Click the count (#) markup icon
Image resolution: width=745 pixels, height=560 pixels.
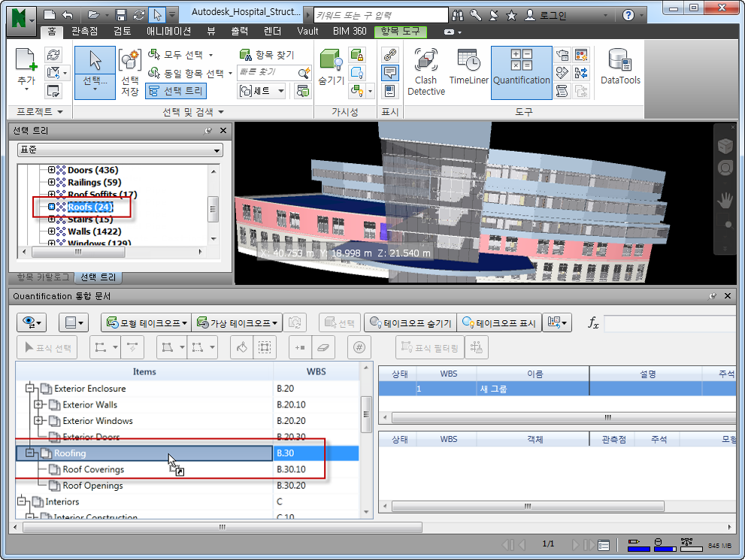(359, 348)
